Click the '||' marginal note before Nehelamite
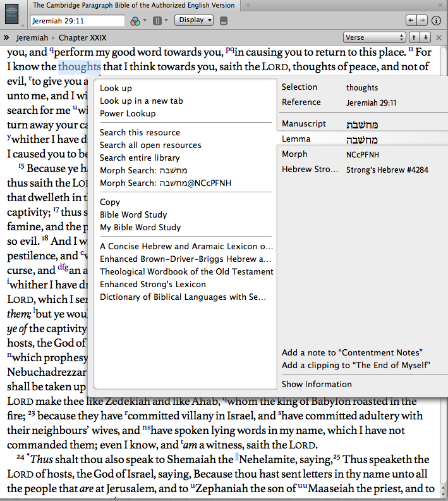Screen dimensions: 448x501 click(x=237, y=457)
